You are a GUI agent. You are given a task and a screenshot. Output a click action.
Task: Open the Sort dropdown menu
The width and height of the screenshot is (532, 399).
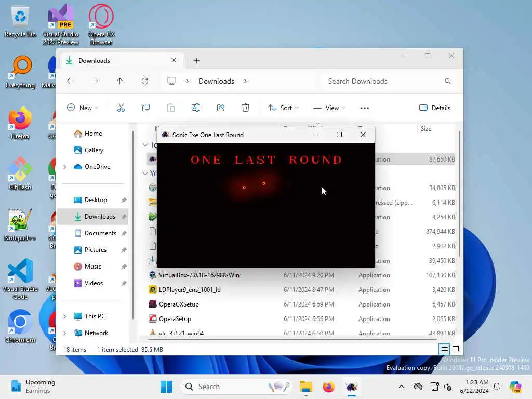(x=283, y=108)
